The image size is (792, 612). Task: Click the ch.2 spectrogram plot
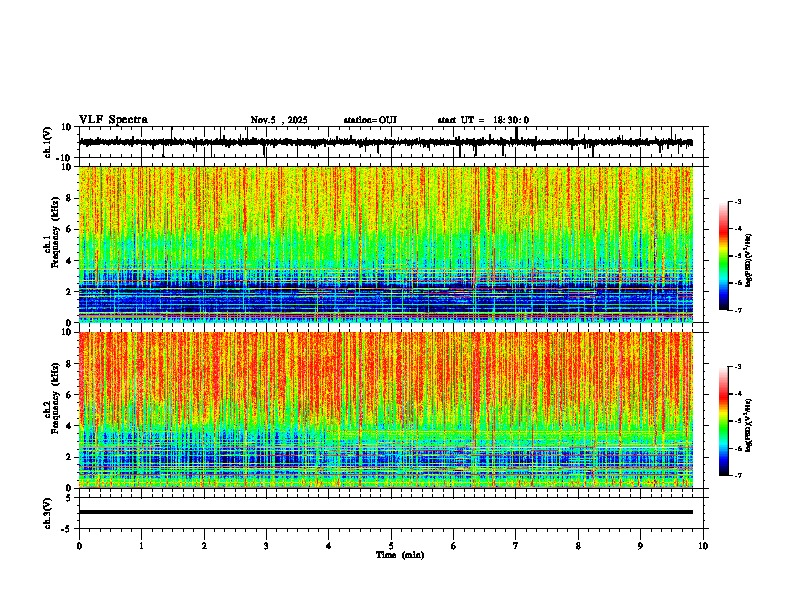386,410
